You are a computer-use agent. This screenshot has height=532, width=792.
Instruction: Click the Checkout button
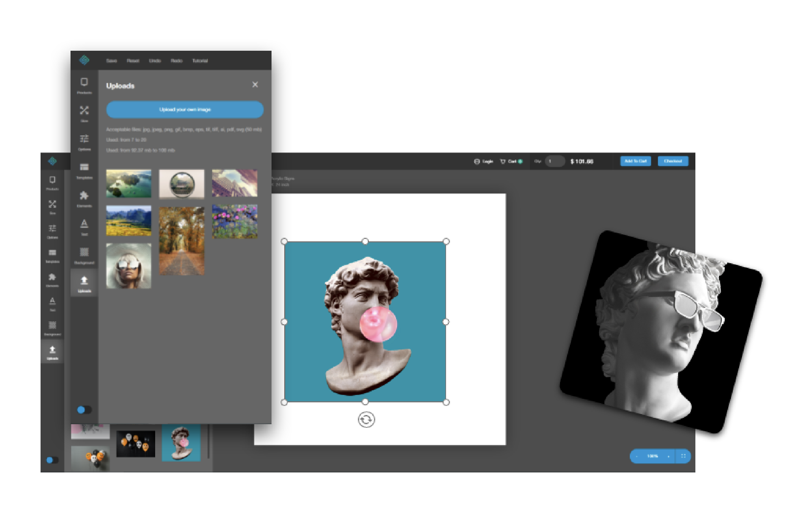(673, 161)
